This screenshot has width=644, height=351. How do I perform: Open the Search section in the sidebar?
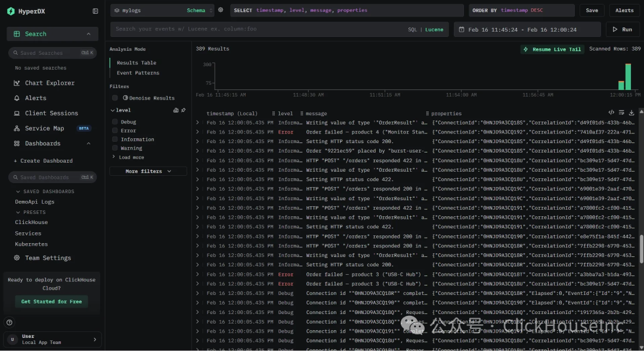(52, 34)
